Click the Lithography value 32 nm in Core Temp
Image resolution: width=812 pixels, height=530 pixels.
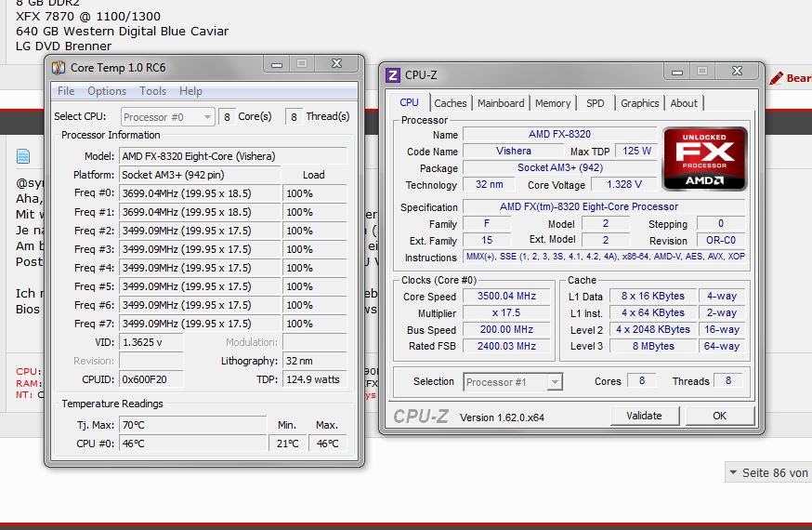pos(314,361)
